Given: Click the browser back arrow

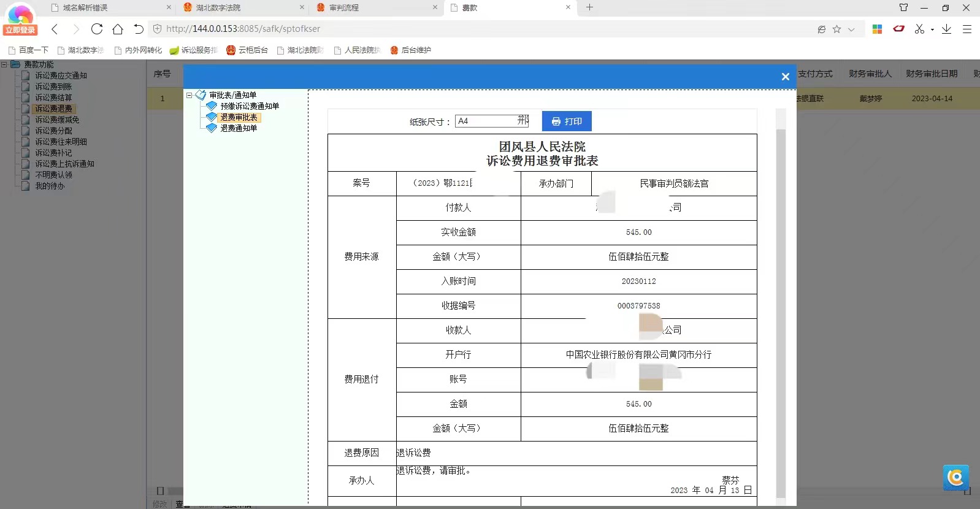Looking at the screenshot, I should 55,29.
